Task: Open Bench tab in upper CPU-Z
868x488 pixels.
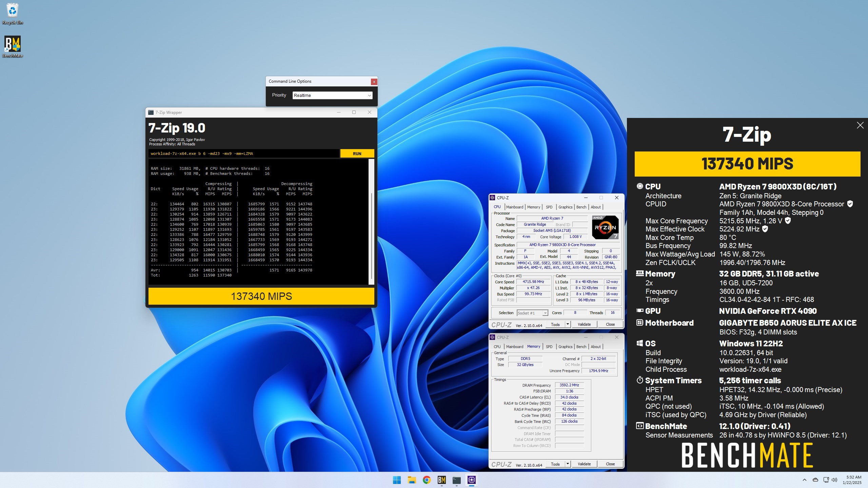Action: pos(581,207)
